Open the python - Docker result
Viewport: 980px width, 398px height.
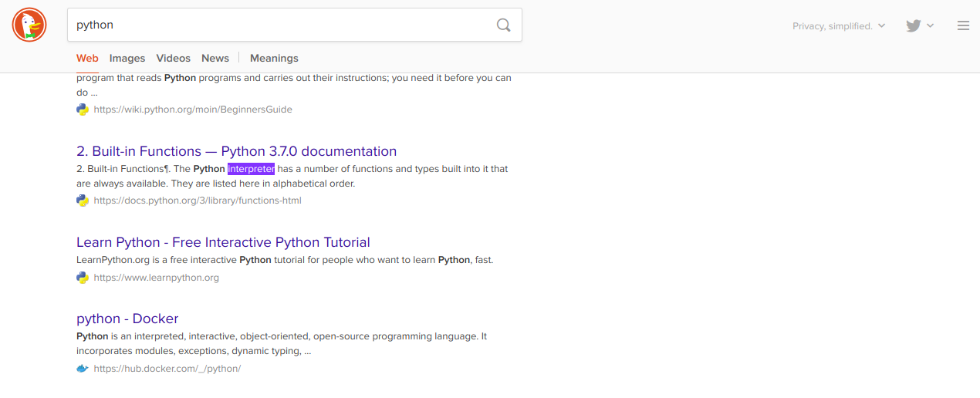[127, 319]
